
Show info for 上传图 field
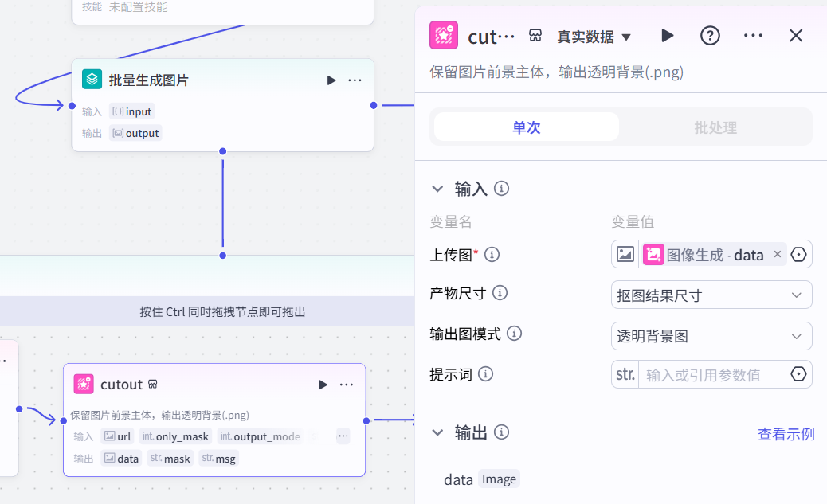coord(492,255)
